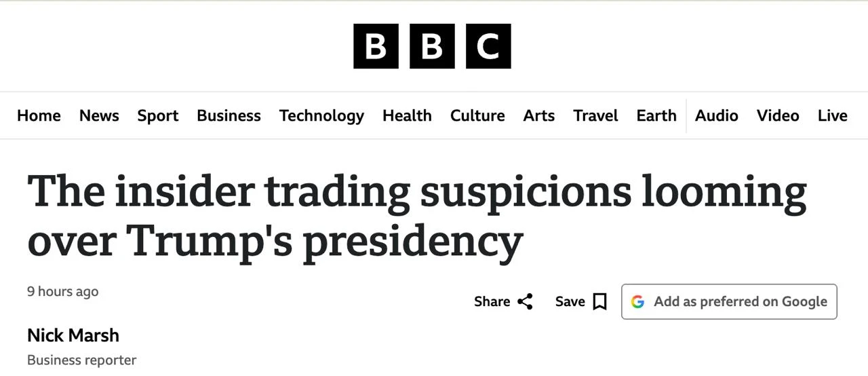Go to the Health section
868x376 pixels.
[407, 115]
